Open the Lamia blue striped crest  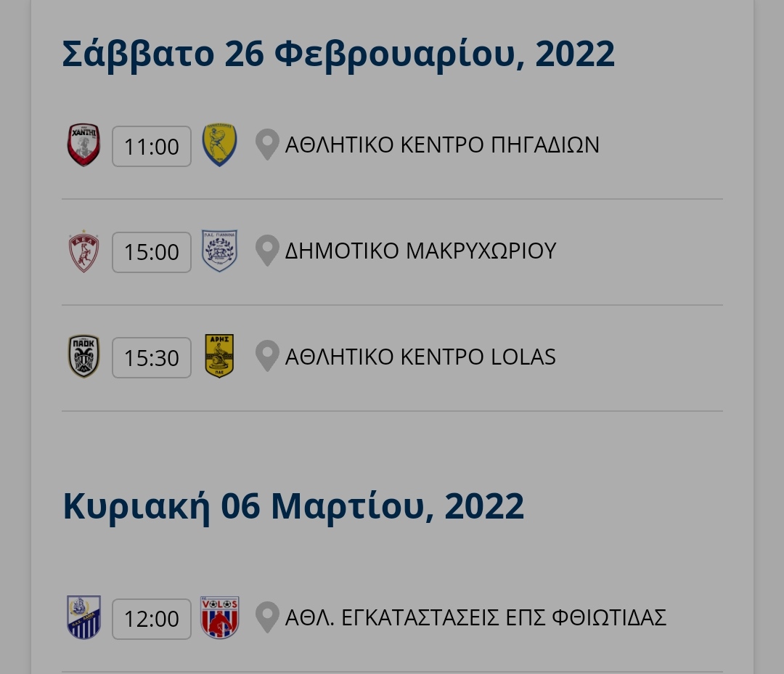tap(84, 617)
